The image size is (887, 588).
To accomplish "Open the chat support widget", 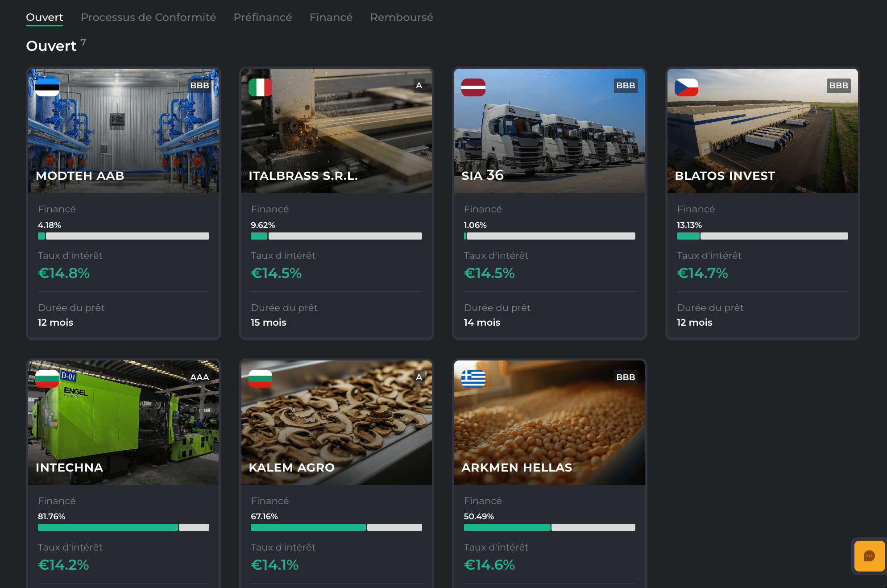I will click(x=869, y=556).
